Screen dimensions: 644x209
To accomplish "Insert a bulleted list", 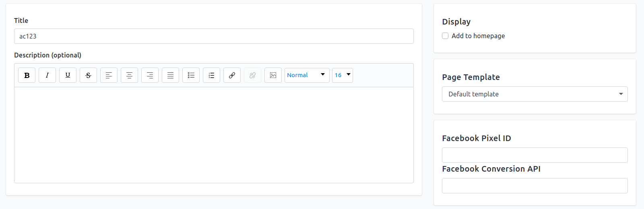I will [191, 75].
